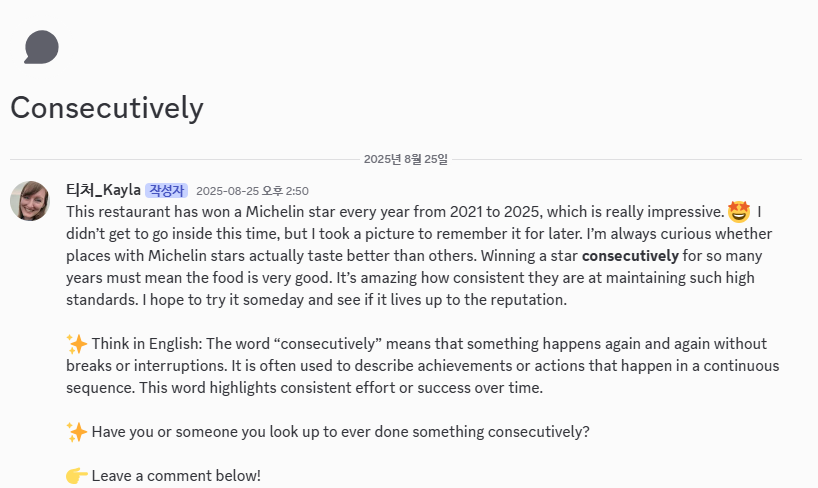Click the sparkles emoji before Have you

coord(77,432)
